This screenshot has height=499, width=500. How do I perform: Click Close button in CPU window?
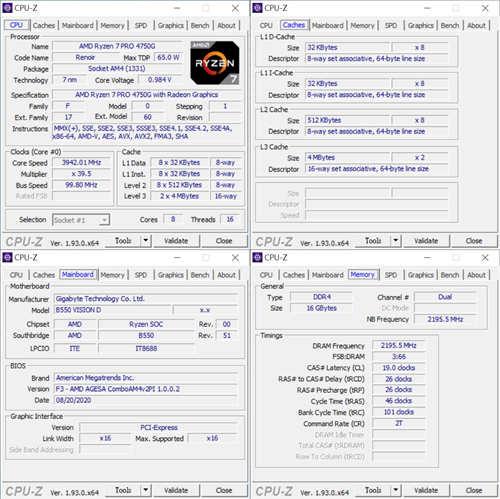coord(224,241)
